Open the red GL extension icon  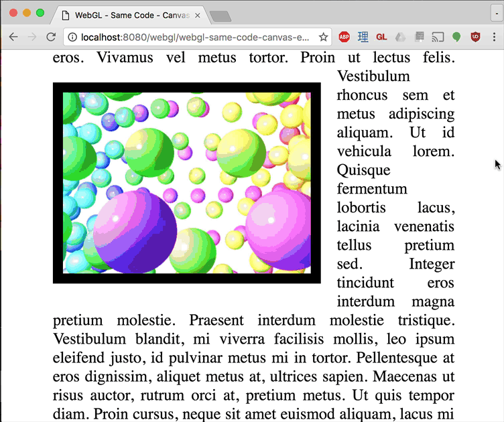[x=381, y=38]
